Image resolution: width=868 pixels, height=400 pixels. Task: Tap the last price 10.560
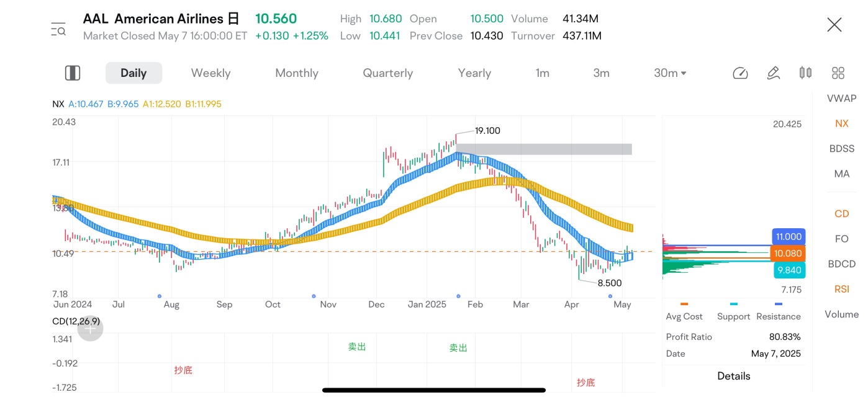276,19
